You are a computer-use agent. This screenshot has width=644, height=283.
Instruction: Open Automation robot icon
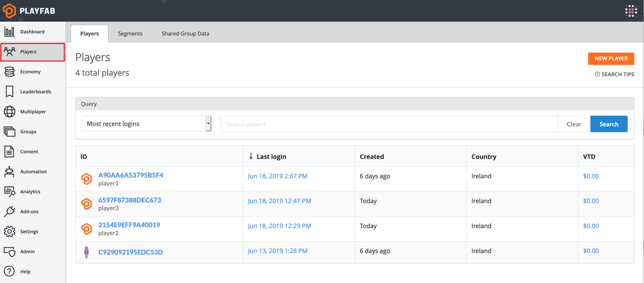pyautogui.click(x=9, y=172)
